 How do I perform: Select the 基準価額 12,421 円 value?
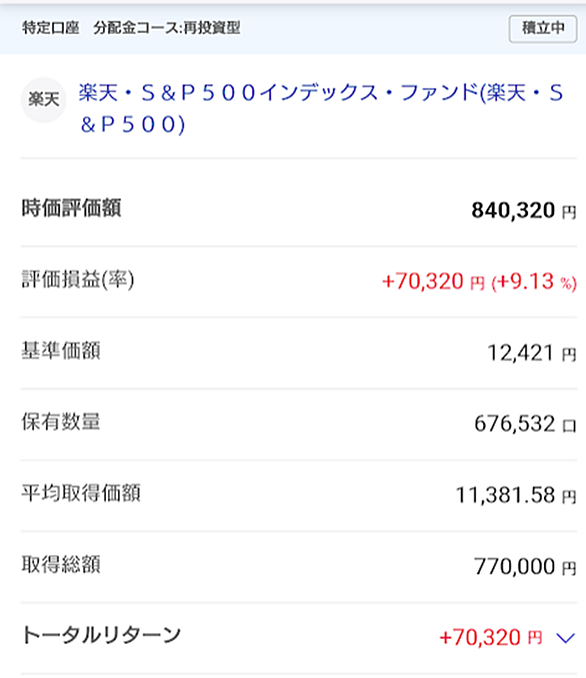point(532,353)
